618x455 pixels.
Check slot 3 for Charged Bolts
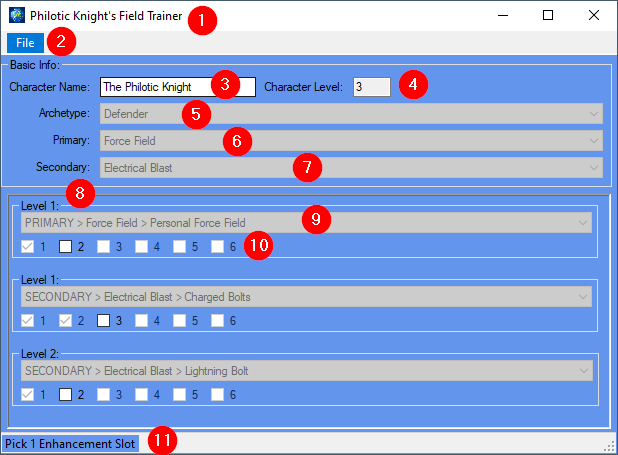[103, 321]
